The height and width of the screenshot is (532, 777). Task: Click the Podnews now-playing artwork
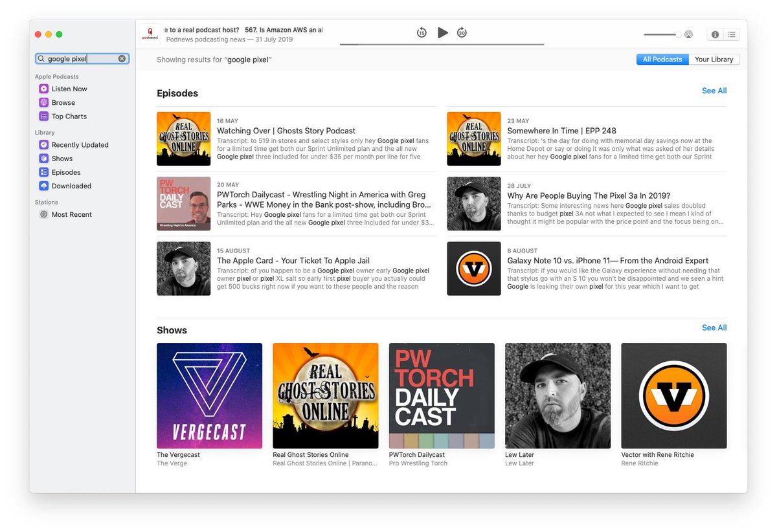[150, 34]
